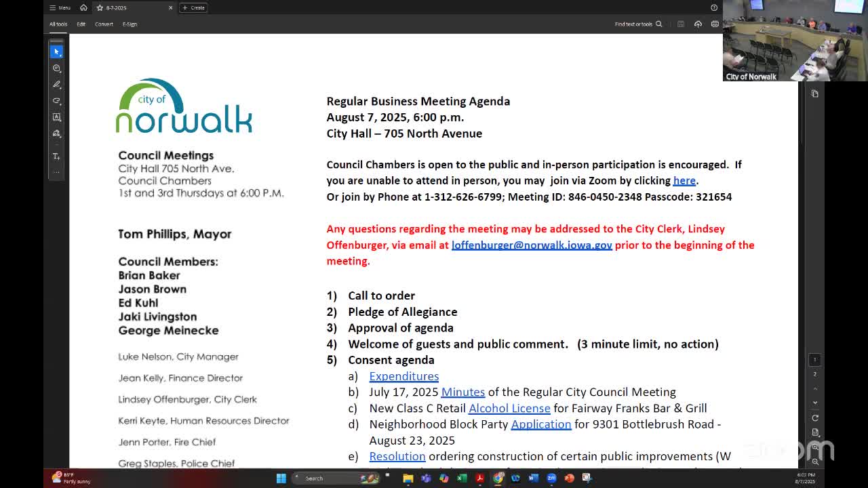The image size is (868, 488).
Task: Activate the text box select tool
Action: pyautogui.click(x=57, y=117)
